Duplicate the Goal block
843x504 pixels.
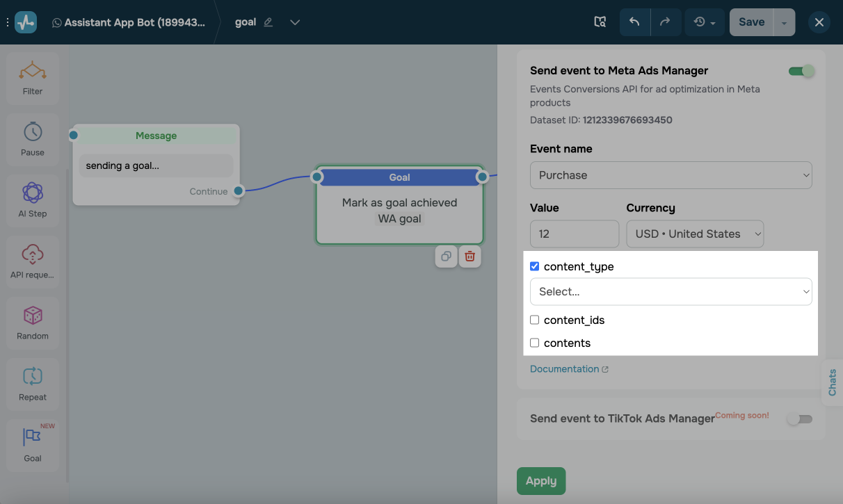coord(446,257)
